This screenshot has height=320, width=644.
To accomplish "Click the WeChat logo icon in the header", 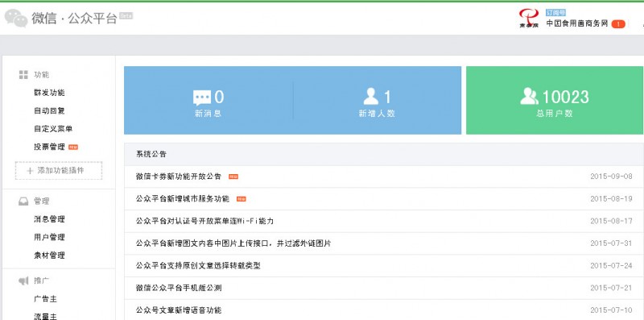I will [16, 18].
